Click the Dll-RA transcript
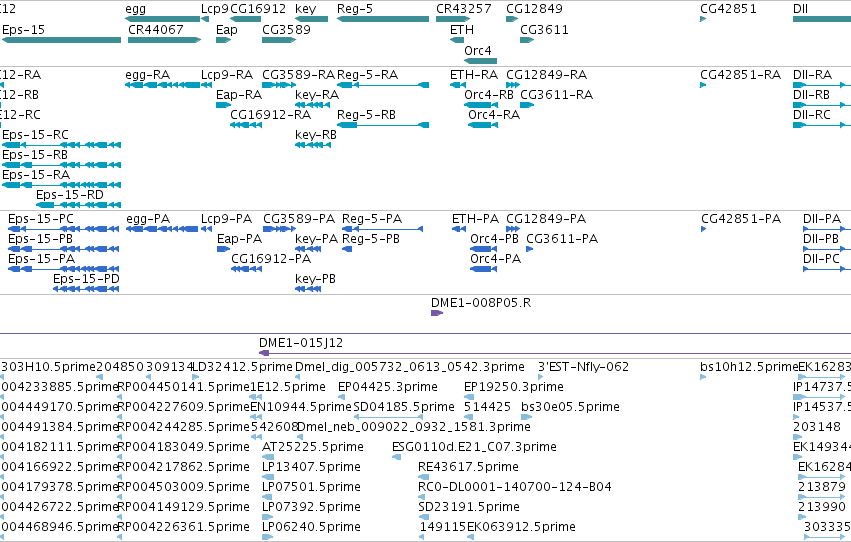Image resolution: width=851 pixels, height=542 pixels. click(x=822, y=85)
